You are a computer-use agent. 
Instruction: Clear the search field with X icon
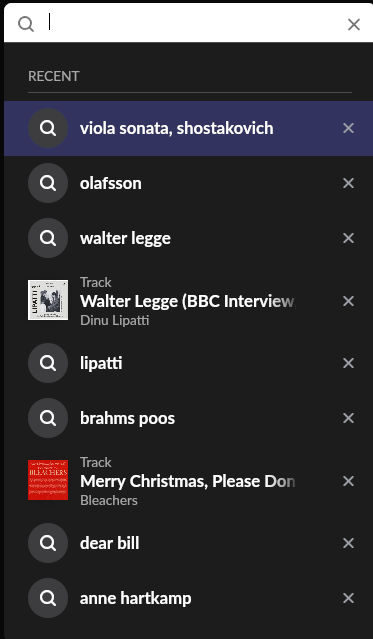click(353, 24)
